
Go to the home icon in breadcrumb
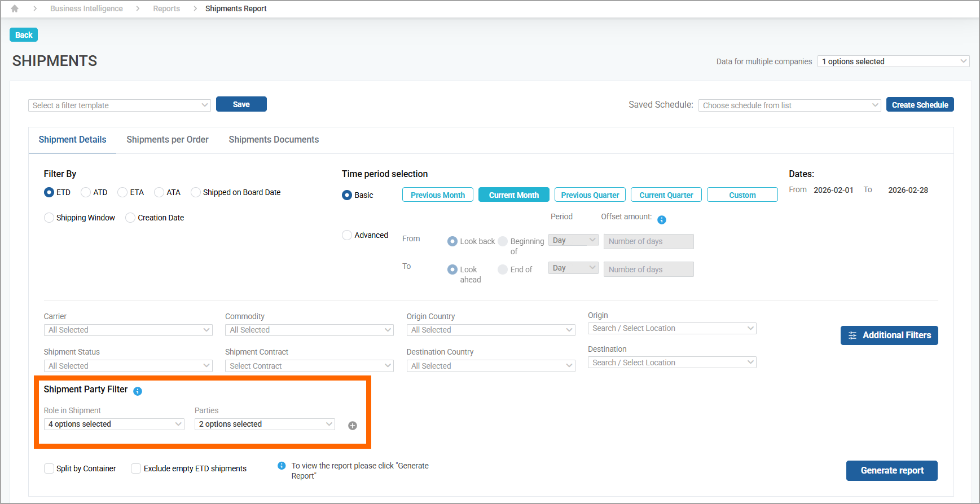coord(15,8)
